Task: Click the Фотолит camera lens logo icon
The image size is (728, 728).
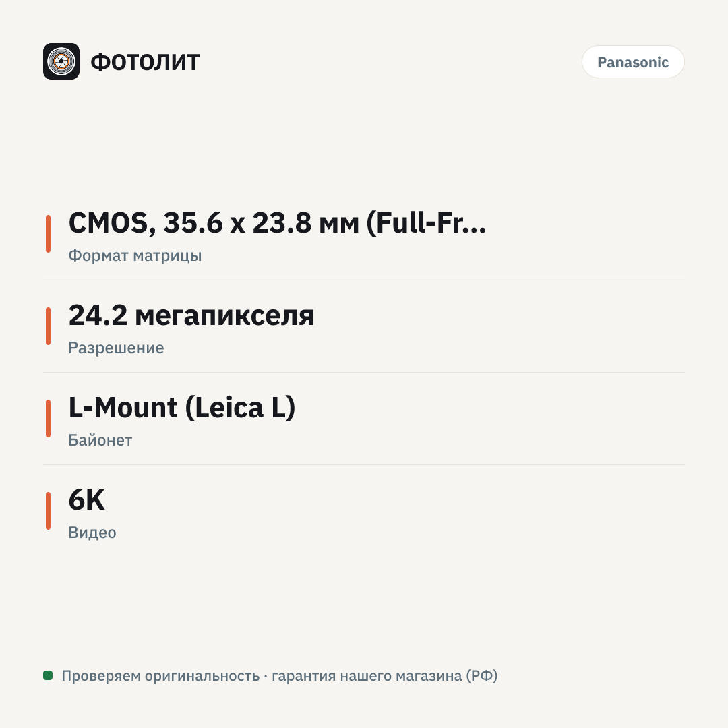Action: coord(61,61)
